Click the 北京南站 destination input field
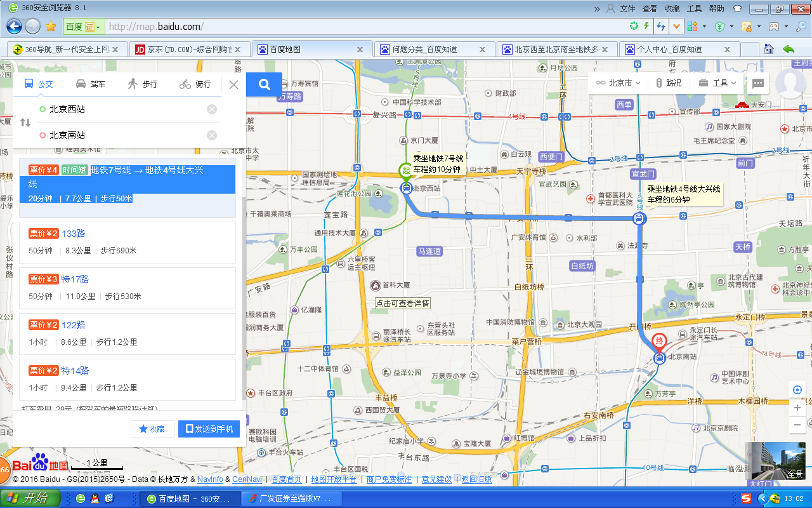Screen dimensions: 812x508 coord(127,135)
